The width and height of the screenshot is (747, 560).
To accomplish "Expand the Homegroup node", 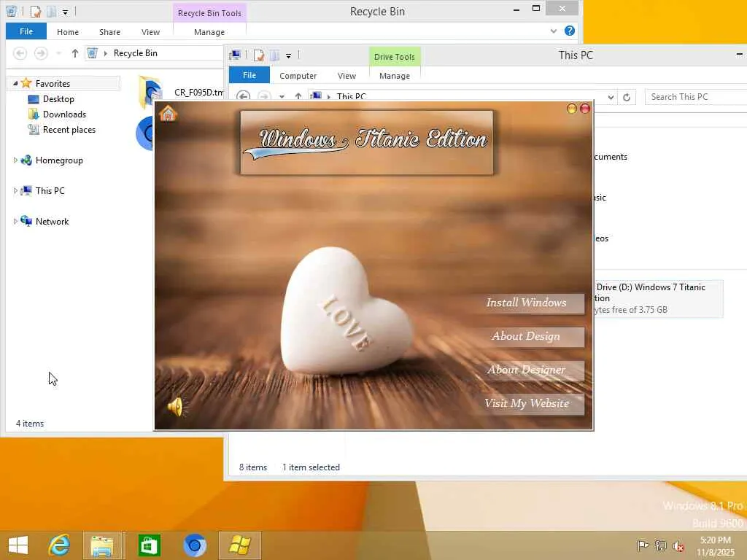I will (x=15, y=160).
